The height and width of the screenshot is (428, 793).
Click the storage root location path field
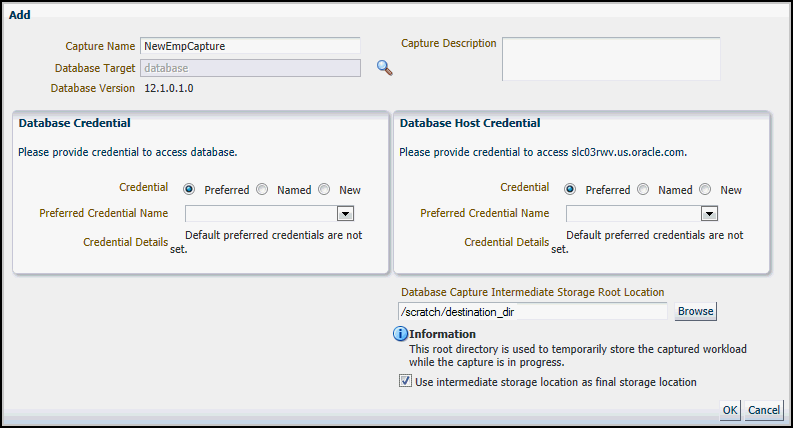pos(533,311)
